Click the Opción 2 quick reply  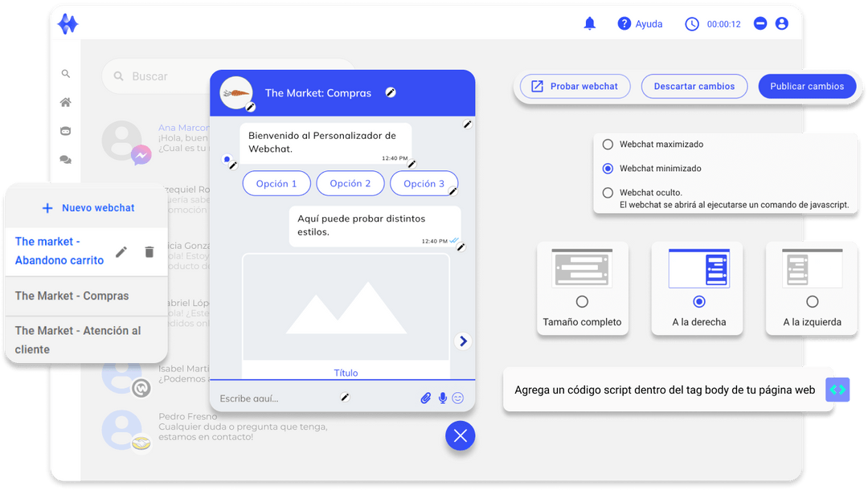pos(350,184)
